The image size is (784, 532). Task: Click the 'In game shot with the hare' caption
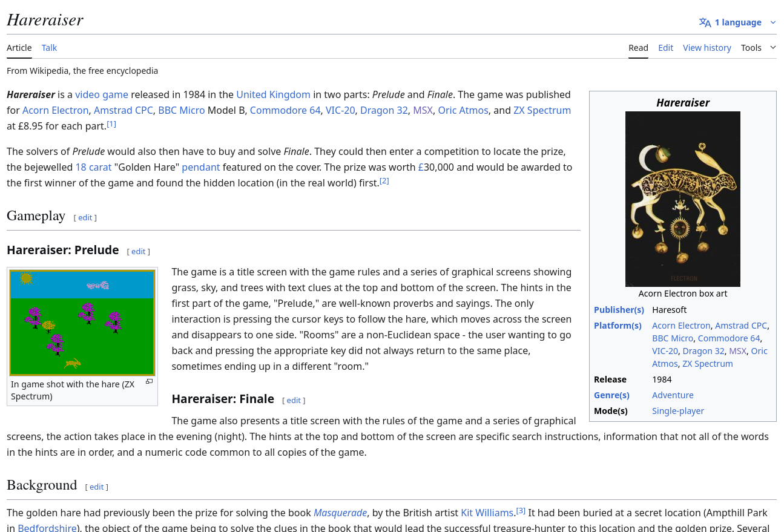pos(73,390)
